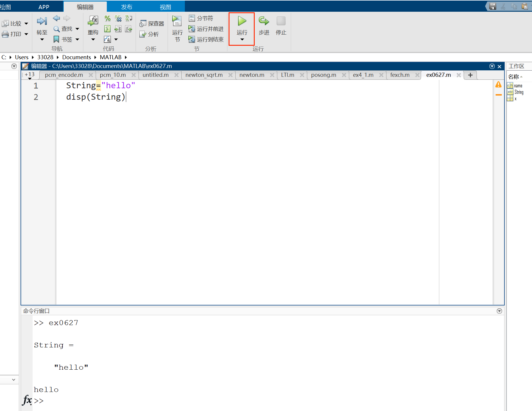
Task: Add a new file tab with plus
Action: click(x=470, y=75)
